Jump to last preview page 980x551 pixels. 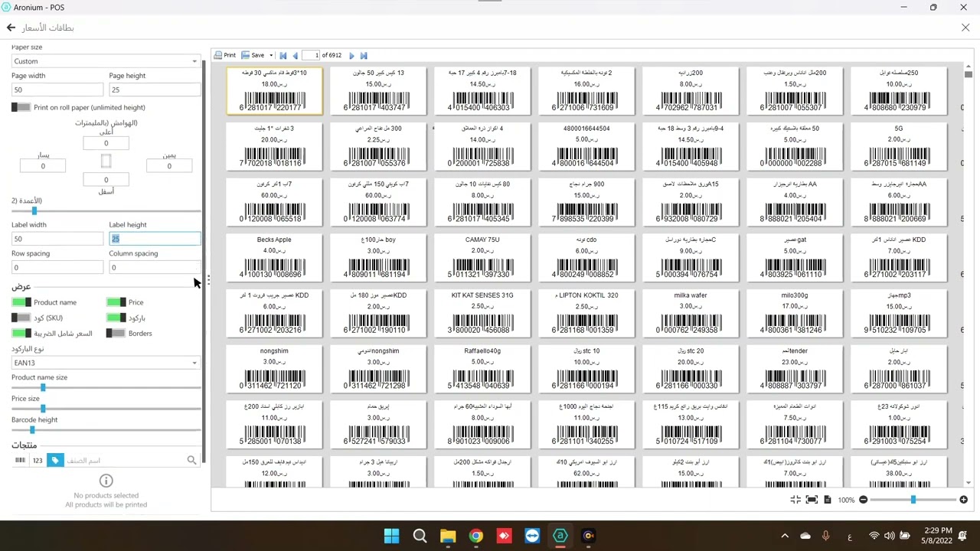[x=364, y=55]
